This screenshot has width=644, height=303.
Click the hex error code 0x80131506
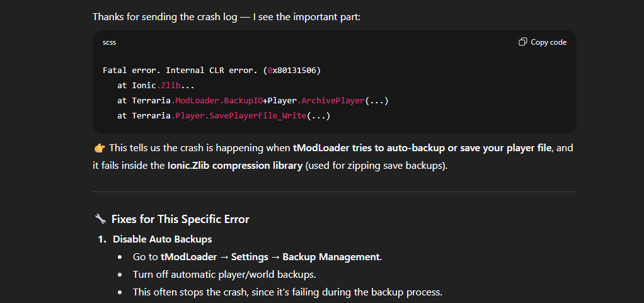point(294,70)
